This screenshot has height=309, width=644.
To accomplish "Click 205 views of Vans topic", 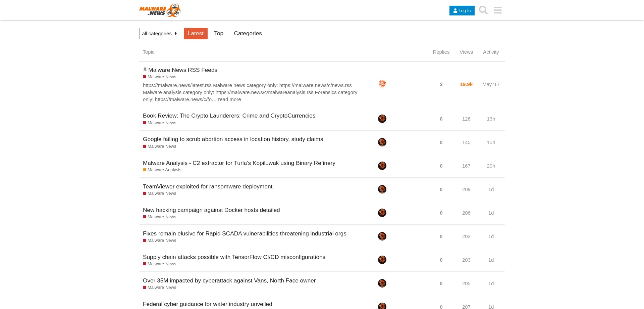I will [466, 283].
